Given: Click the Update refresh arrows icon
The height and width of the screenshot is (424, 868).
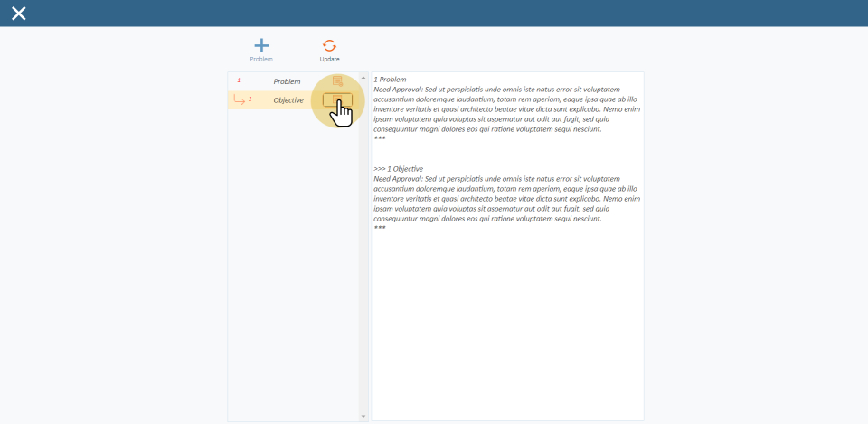Looking at the screenshot, I should (x=329, y=45).
